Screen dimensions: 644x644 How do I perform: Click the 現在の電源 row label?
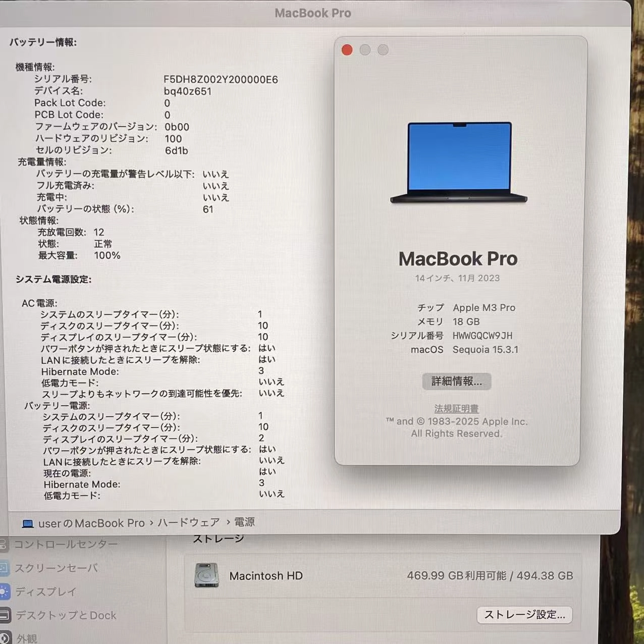click(67, 473)
